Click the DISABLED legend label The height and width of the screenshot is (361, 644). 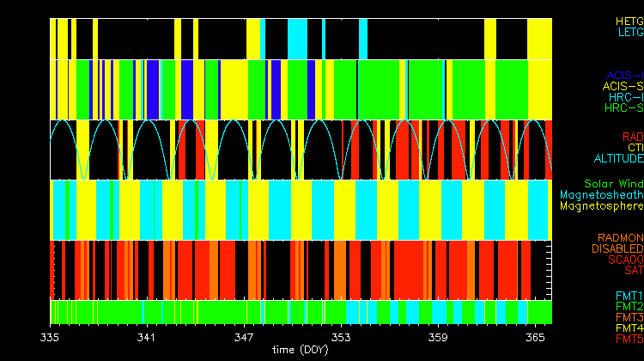tap(617, 248)
